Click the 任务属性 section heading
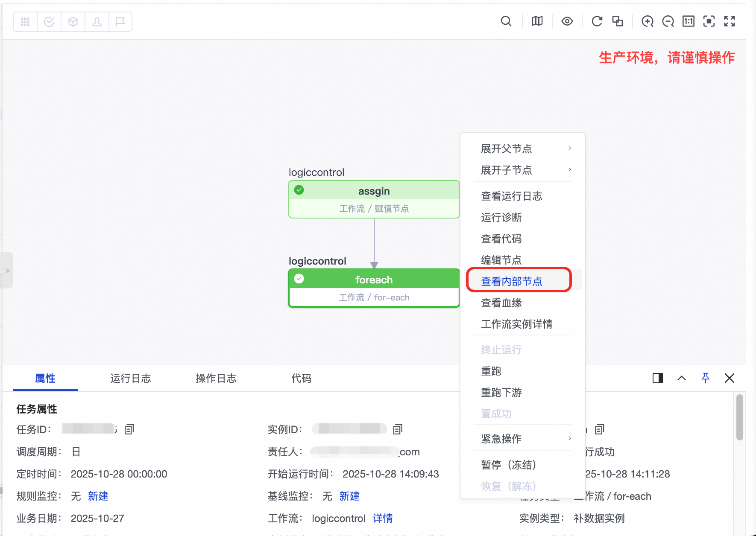 coord(37,409)
